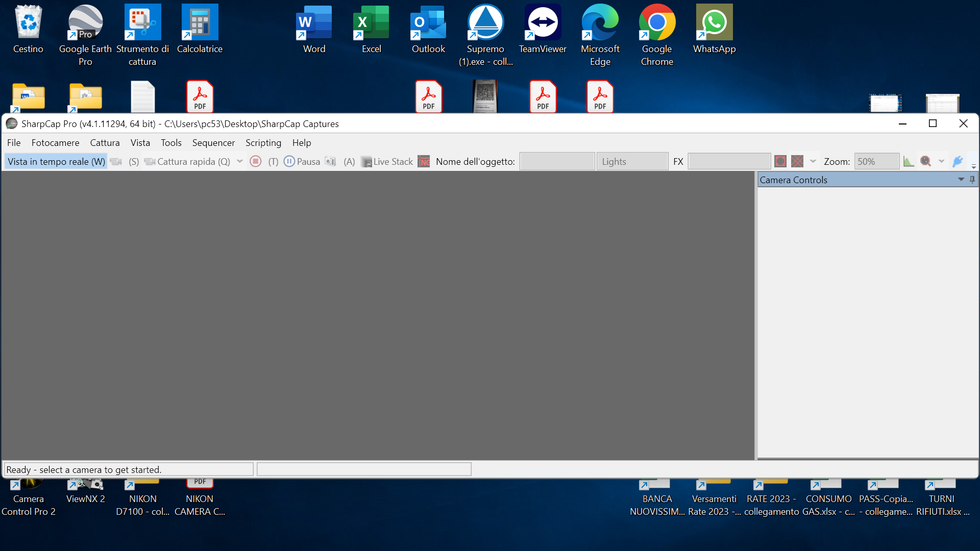Open the Lights frame type dropdown
The image size is (980, 551).
coord(632,162)
